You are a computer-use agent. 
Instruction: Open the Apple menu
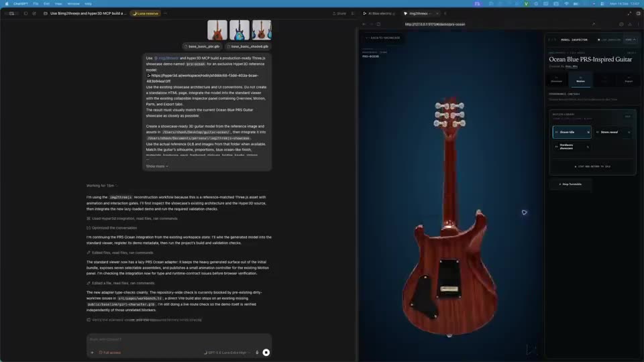pyautogui.click(x=7, y=4)
